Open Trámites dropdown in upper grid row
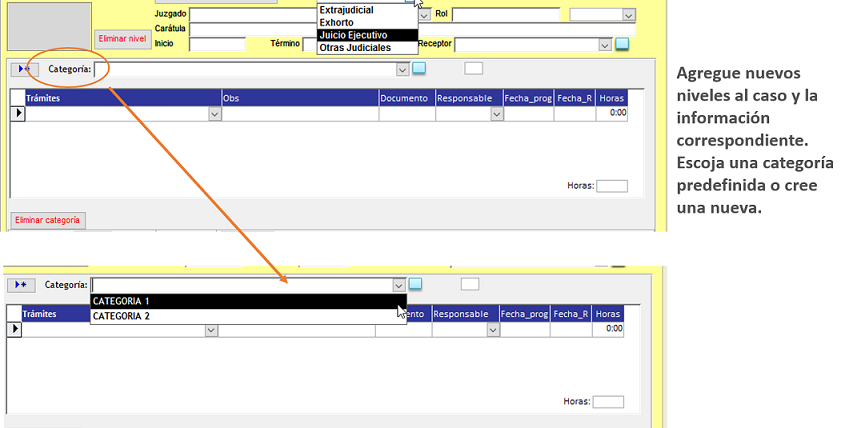 pyautogui.click(x=214, y=115)
